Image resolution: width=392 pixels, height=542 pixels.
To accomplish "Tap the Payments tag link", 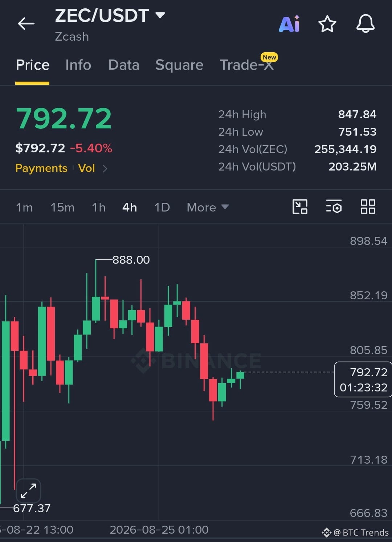I will tap(41, 168).
